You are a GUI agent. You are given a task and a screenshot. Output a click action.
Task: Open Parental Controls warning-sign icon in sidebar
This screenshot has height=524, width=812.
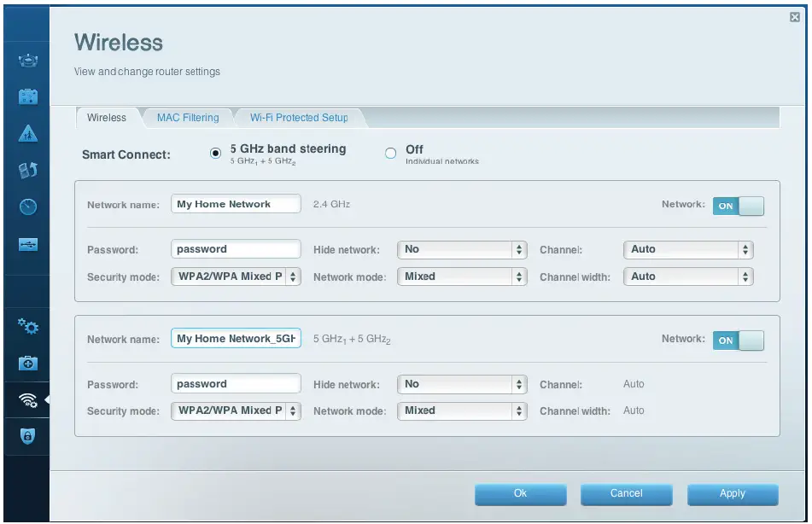click(28, 134)
